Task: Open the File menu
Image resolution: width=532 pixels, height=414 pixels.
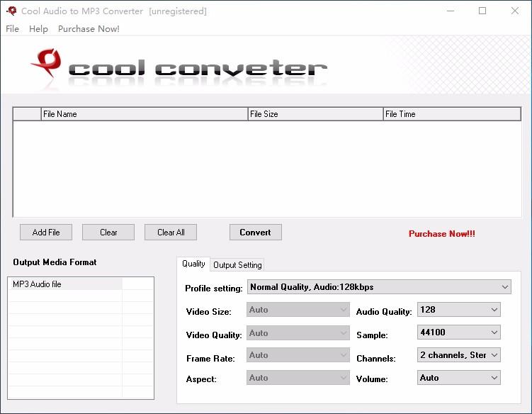Action: click(x=13, y=29)
